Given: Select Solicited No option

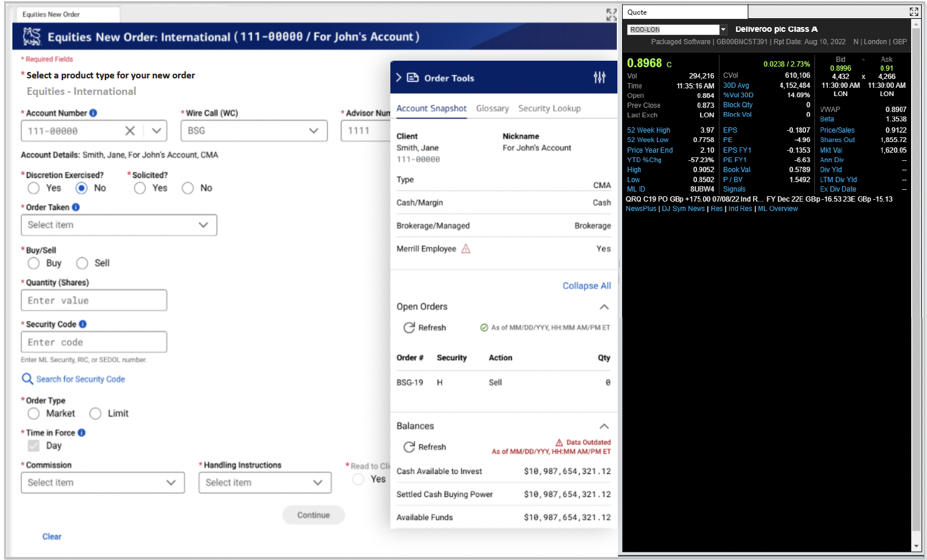Looking at the screenshot, I should pyautogui.click(x=188, y=188).
